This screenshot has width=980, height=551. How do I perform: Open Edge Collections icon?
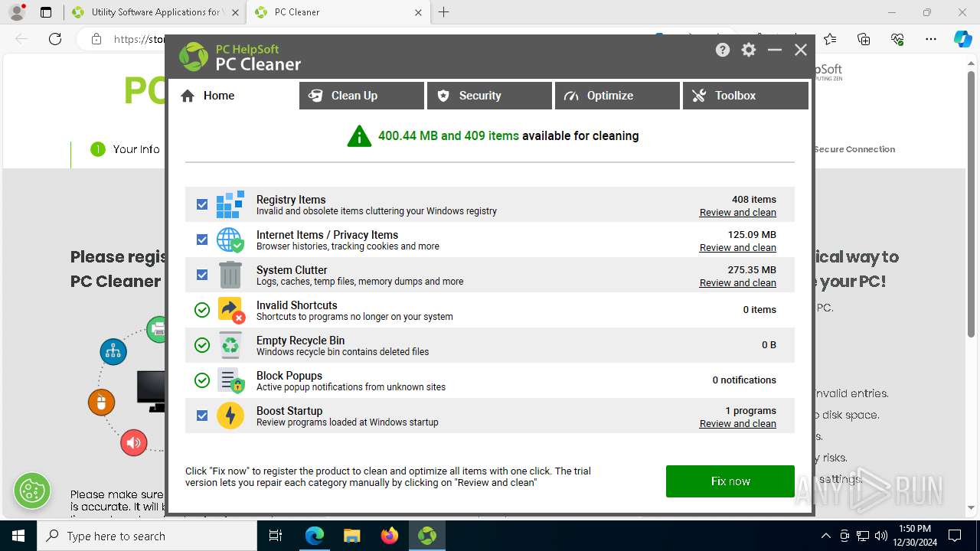tap(864, 39)
